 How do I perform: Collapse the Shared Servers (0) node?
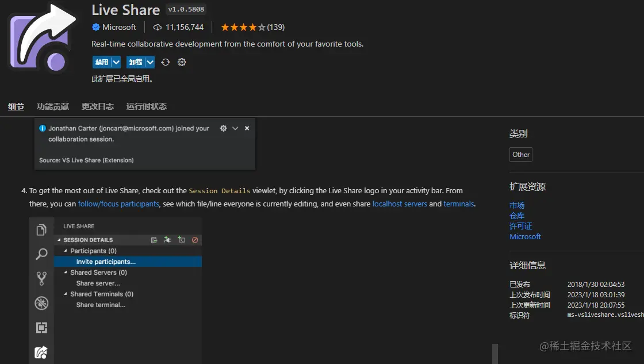point(66,273)
